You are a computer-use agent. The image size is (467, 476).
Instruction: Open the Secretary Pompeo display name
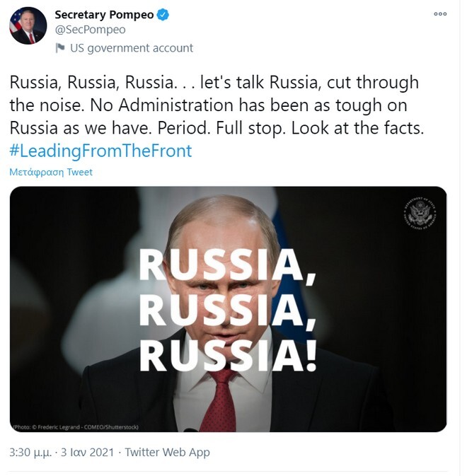coord(104,15)
